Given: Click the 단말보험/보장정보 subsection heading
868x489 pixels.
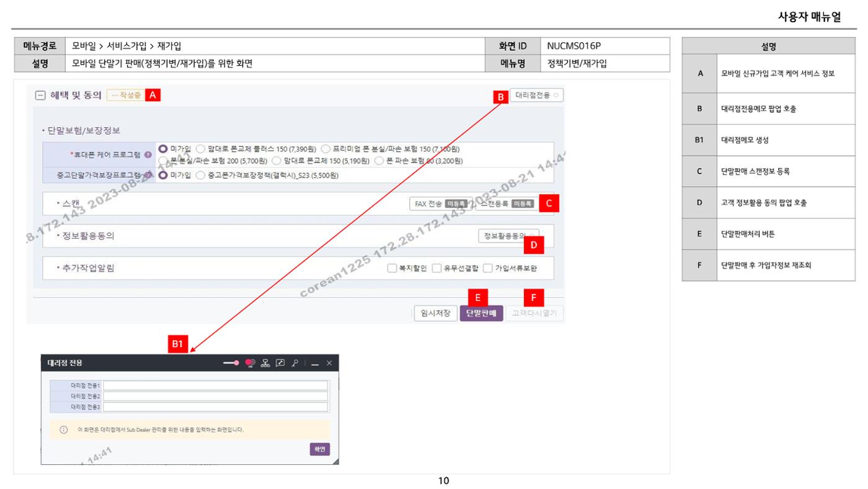Looking at the screenshot, I should click(83, 131).
